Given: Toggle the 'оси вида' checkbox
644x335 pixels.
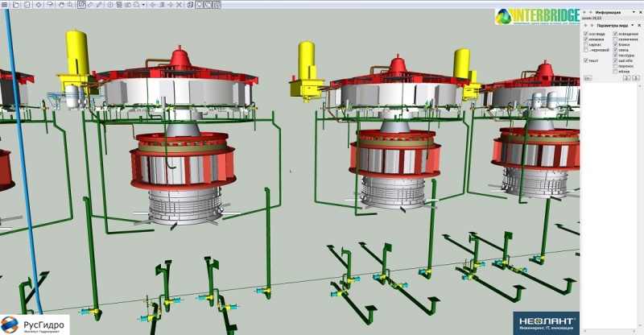Looking at the screenshot, I should [x=586, y=34].
